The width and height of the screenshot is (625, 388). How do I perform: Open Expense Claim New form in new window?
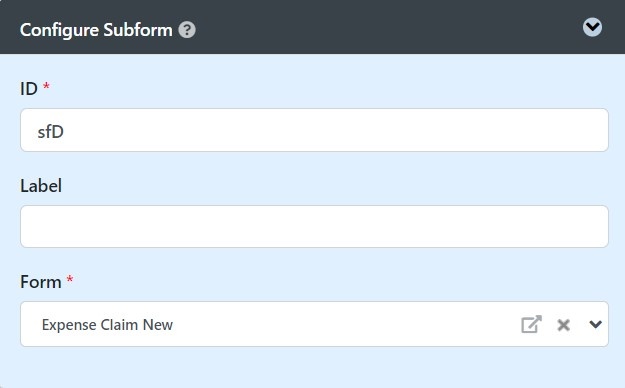[531, 324]
